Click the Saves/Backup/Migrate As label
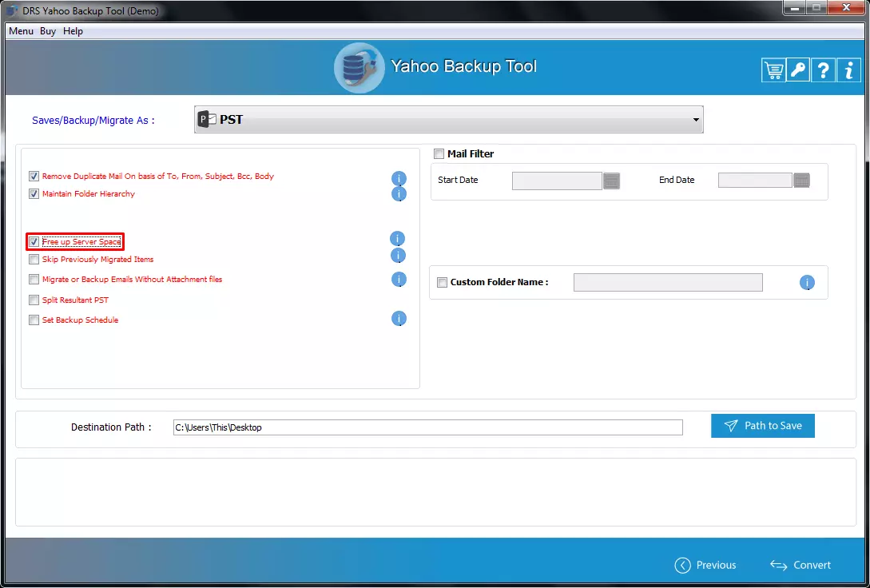This screenshot has width=870, height=588. (93, 121)
